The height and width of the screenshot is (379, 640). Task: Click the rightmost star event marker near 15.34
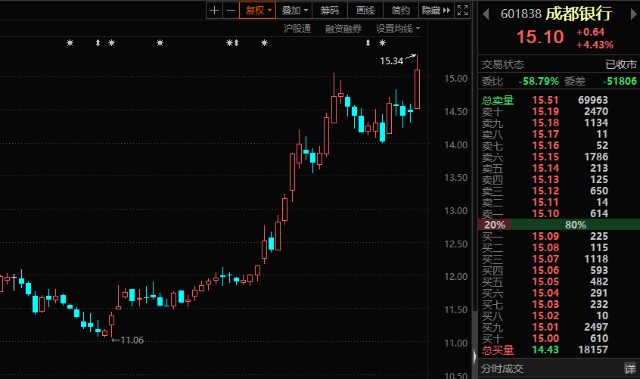click(x=382, y=42)
